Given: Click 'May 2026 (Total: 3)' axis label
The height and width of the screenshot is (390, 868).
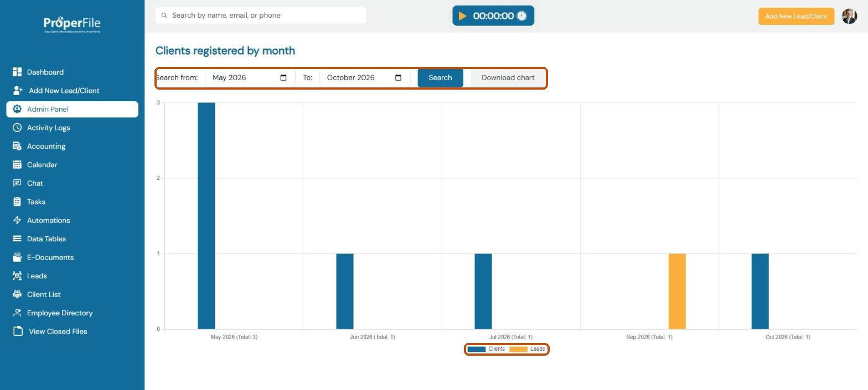Looking at the screenshot, I should 234,337.
